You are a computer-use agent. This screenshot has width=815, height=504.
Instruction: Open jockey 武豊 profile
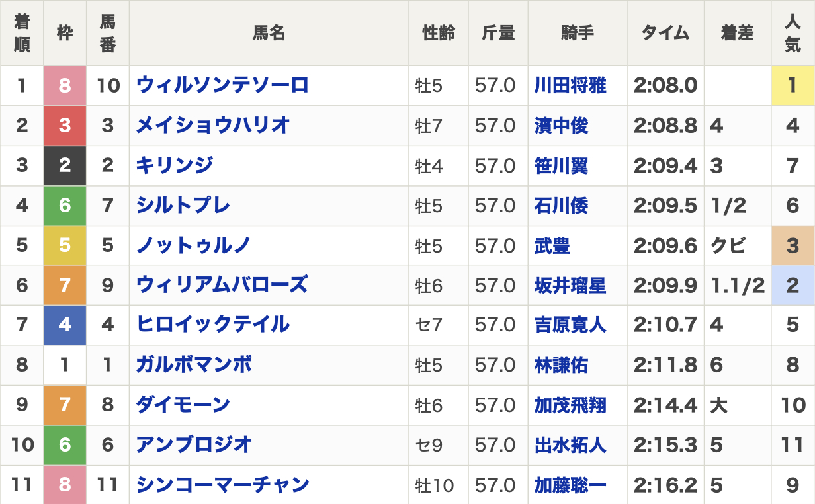pos(552,246)
